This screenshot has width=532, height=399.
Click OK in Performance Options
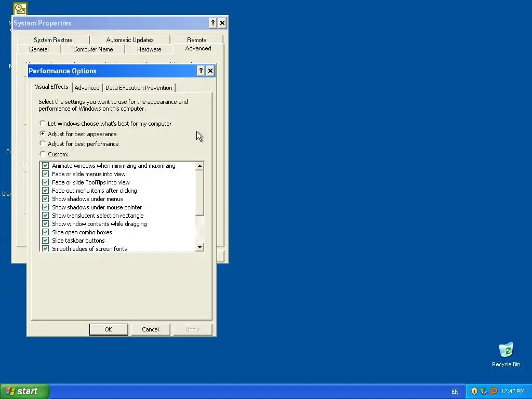click(109, 329)
